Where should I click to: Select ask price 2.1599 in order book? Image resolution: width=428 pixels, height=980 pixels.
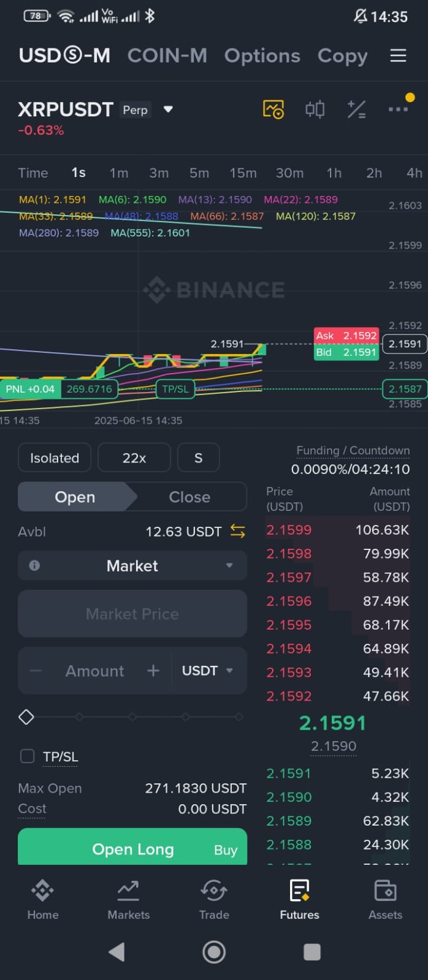click(x=289, y=530)
